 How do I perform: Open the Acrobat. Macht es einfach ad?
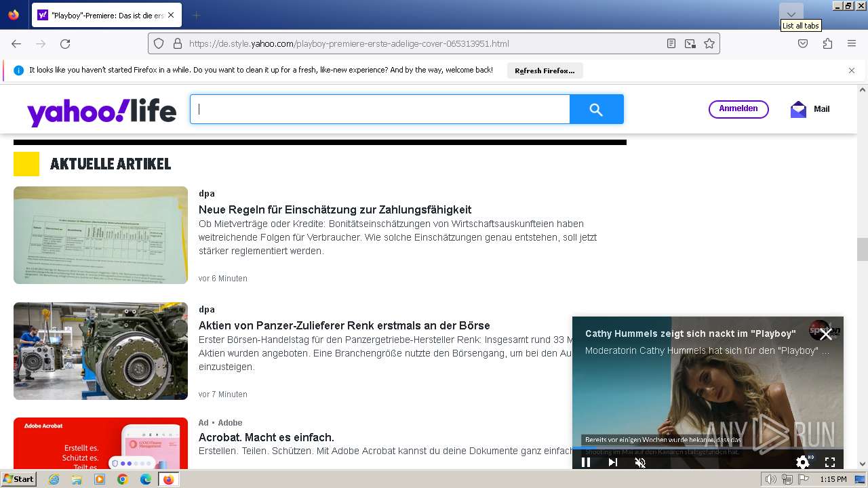click(x=267, y=437)
